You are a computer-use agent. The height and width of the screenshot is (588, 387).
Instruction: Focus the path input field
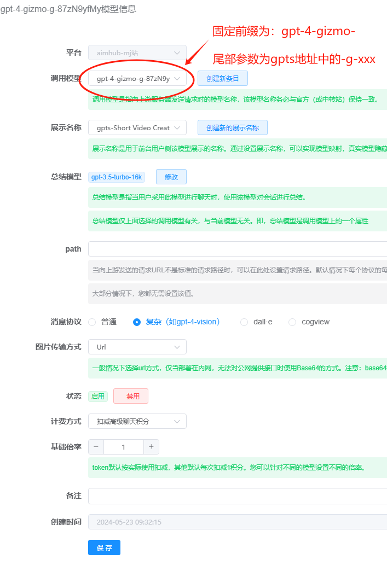pyautogui.click(x=238, y=249)
